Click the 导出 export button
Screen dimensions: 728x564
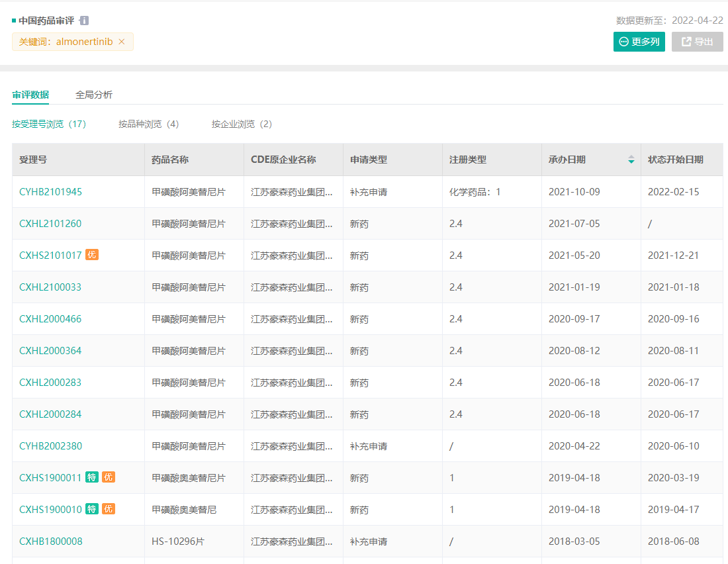point(697,42)
